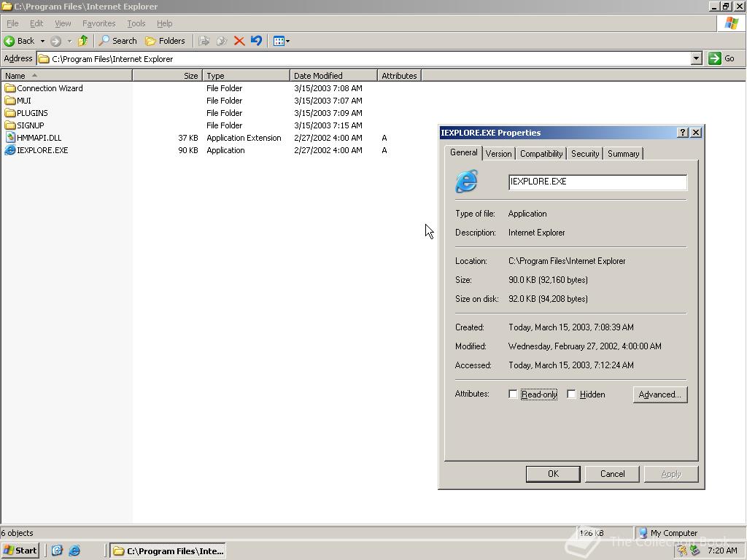
Task: Click the folder icon in Address bar
Action: click(44, 59)
